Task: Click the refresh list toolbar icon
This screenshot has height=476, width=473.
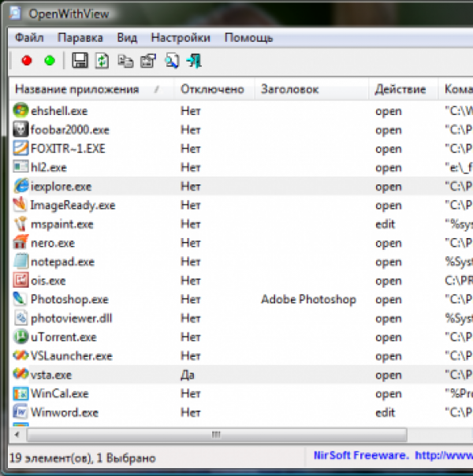Action: 102,61
